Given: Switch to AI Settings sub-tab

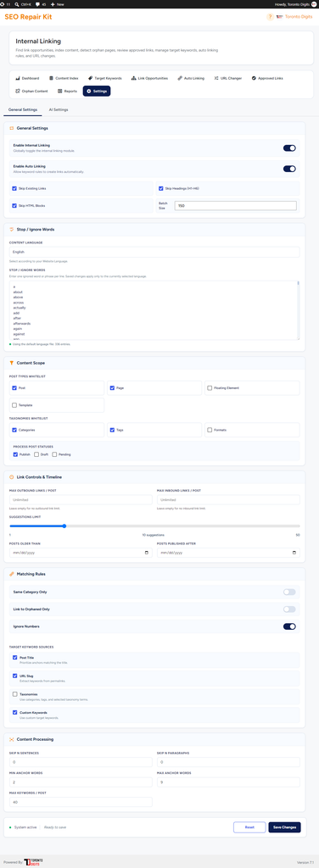Looking at the screenshot, I should pos(59,109).
